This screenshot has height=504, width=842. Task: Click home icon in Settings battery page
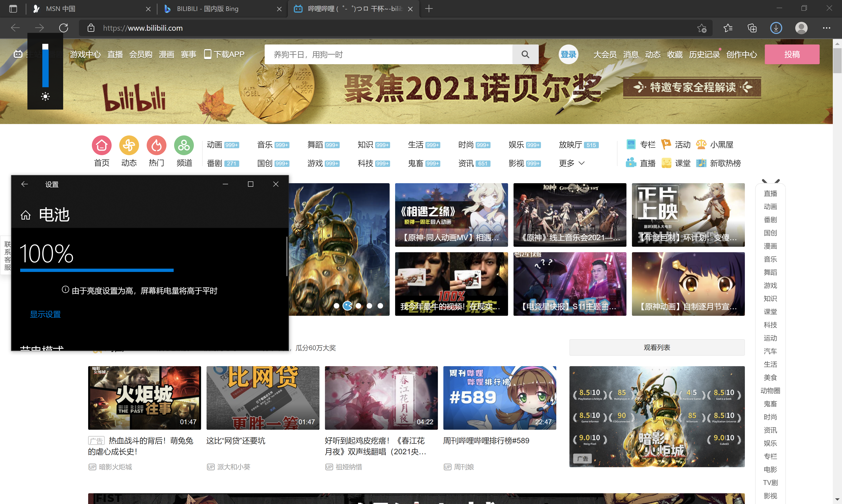(x=25, y=215)
